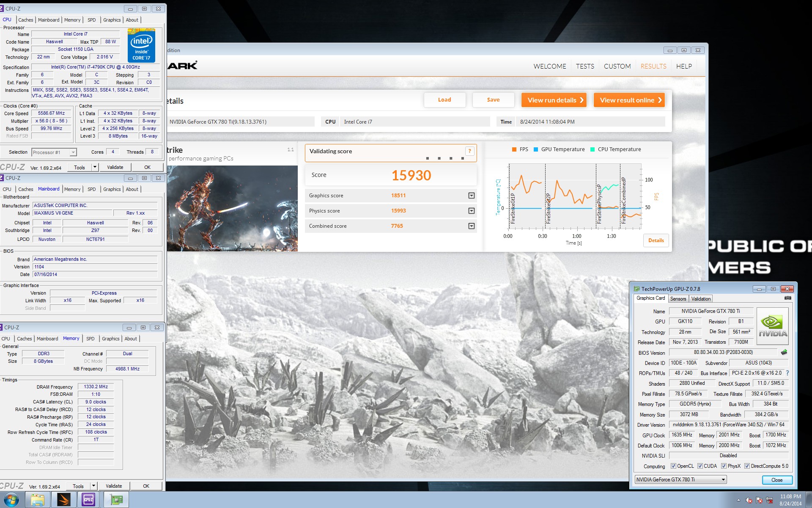Click Validation tab in GPU-Z
This screenshot has height=508, width=812.
(x=702, y=299)
